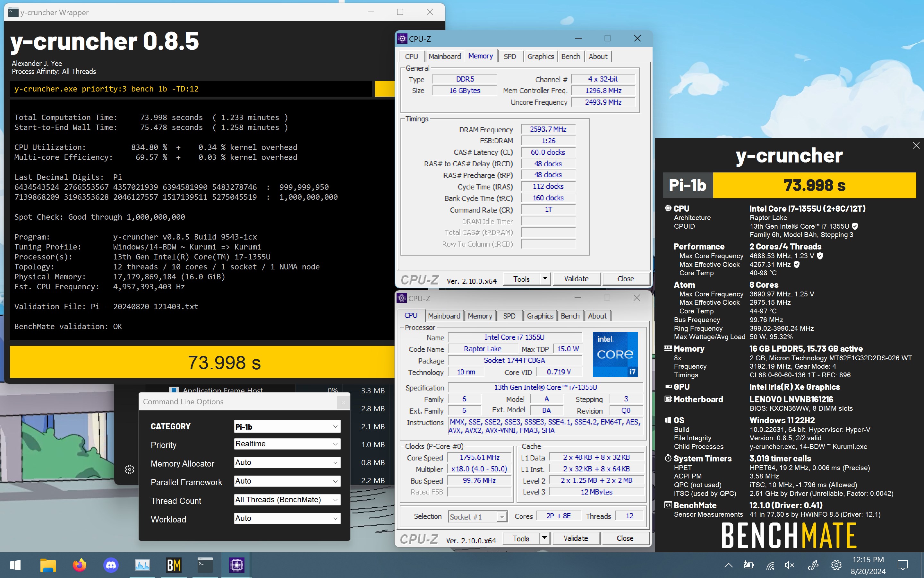Switch to Task Manager taskbar icon
Image resolution: width=924 pixels, height=578 pixels.
tap(142, 565)
